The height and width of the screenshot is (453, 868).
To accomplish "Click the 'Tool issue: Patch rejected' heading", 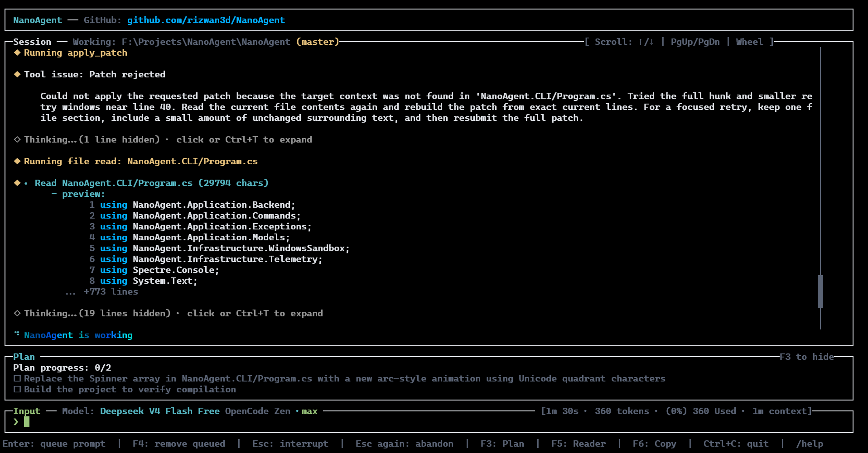I will click(x=95, y=74).
